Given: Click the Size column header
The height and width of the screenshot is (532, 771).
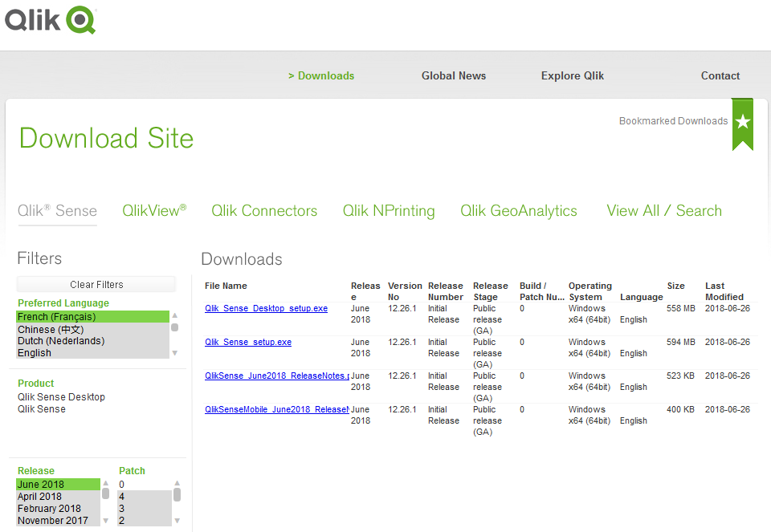Looking at the screenshot, I should tap(675, 286).
